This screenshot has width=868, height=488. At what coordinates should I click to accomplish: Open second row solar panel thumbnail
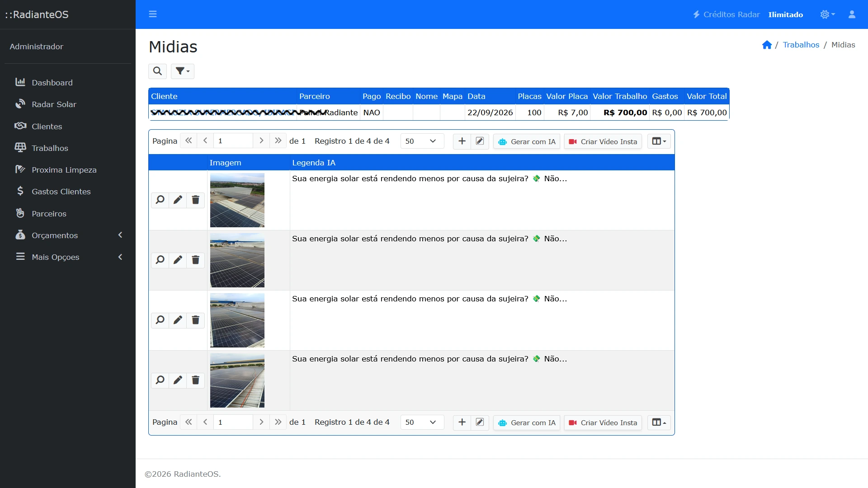pyautogui.click(x=237, y=260)
